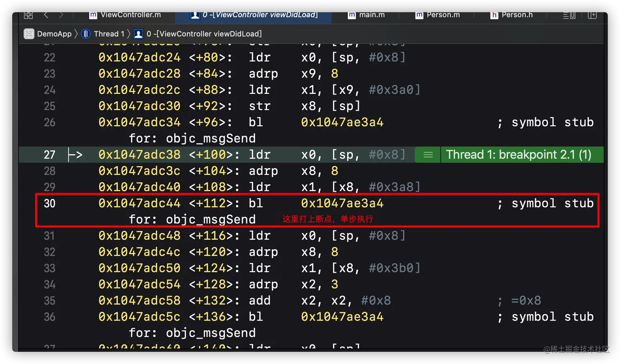Switch to the Person.h tab
Screen dimensions: 620x364
tap(511, 15)
